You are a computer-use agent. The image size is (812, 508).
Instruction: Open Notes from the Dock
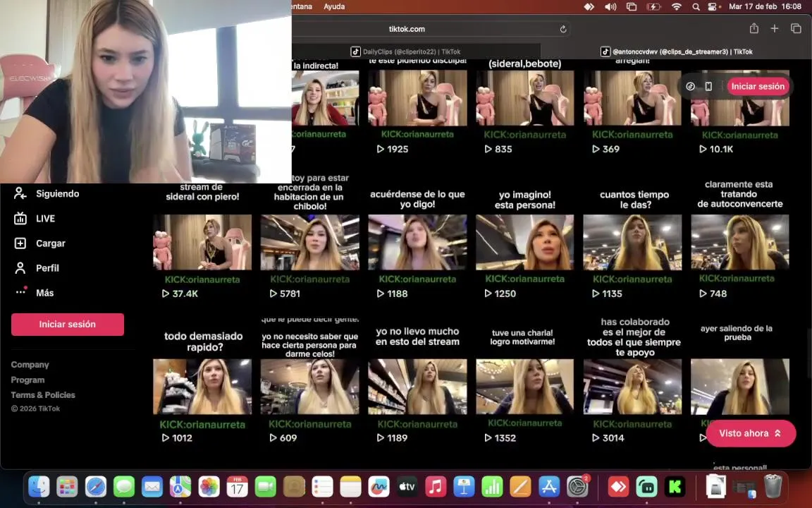(350, 487)
